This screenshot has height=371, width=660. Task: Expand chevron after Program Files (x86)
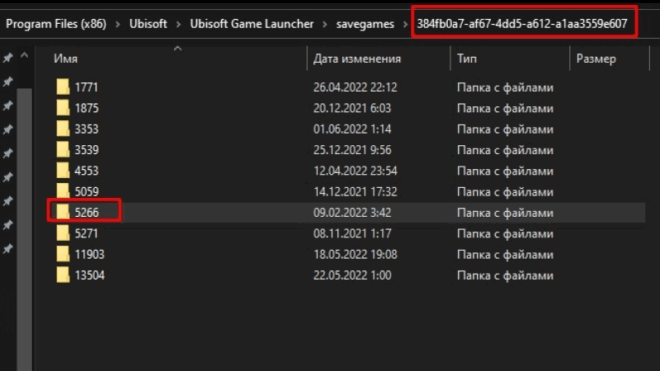[x=118, y=24]
